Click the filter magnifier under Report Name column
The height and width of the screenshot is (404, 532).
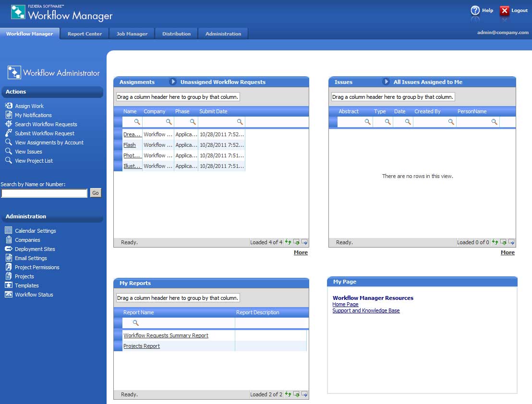click(136, 323)
